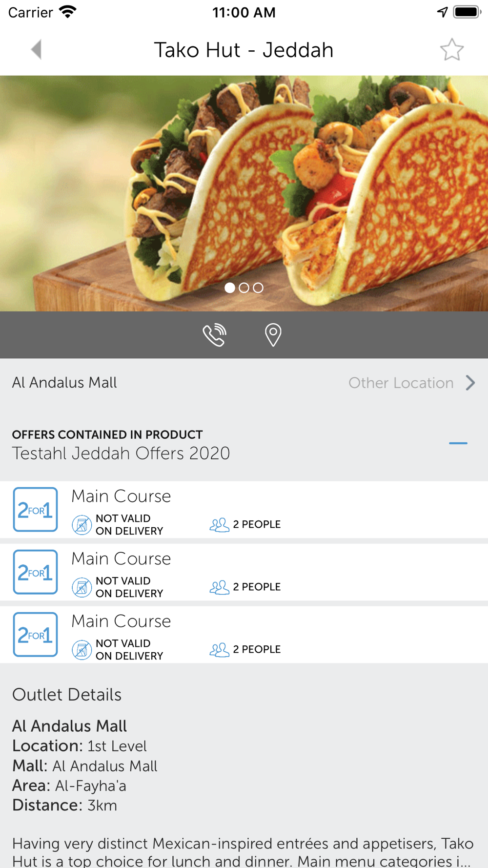Open the taco photo banner

click(244, 193)
